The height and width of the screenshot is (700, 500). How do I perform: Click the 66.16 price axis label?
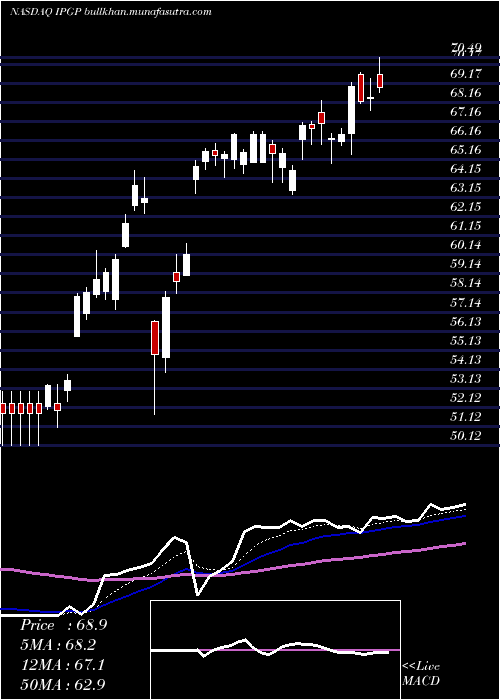[x=466, y=131]
